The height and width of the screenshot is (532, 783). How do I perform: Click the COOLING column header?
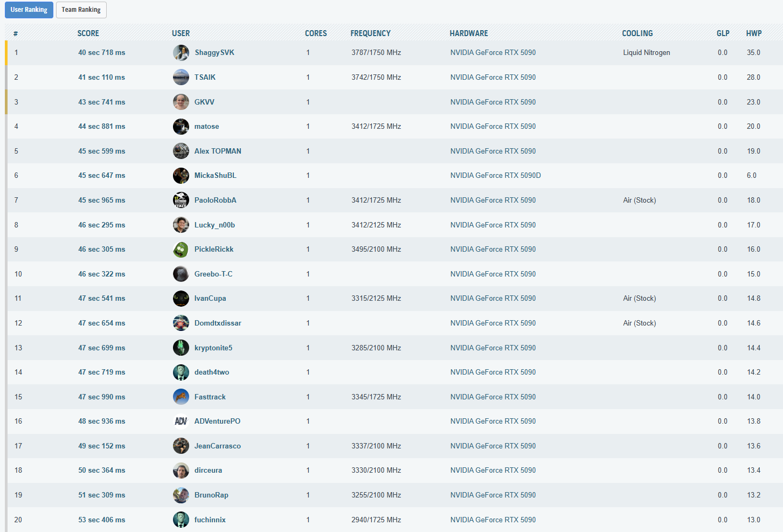637,33
